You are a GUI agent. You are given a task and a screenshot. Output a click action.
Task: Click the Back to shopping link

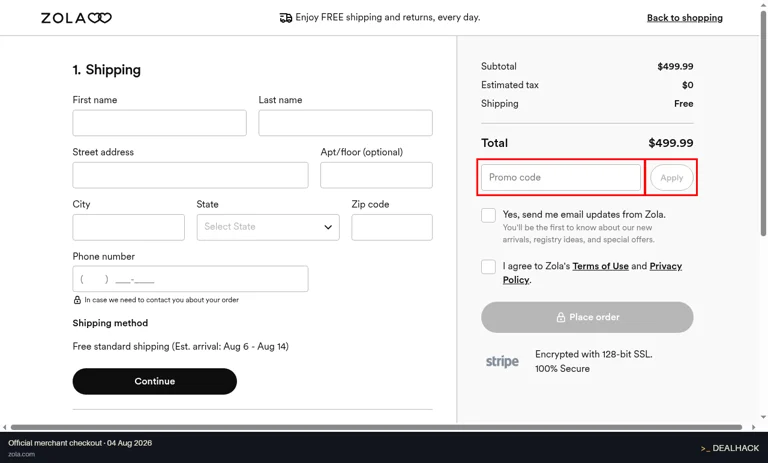coord(685,18)
